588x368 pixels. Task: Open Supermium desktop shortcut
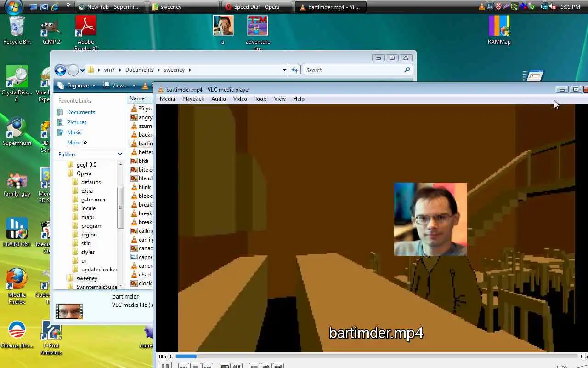pos(17,132)
